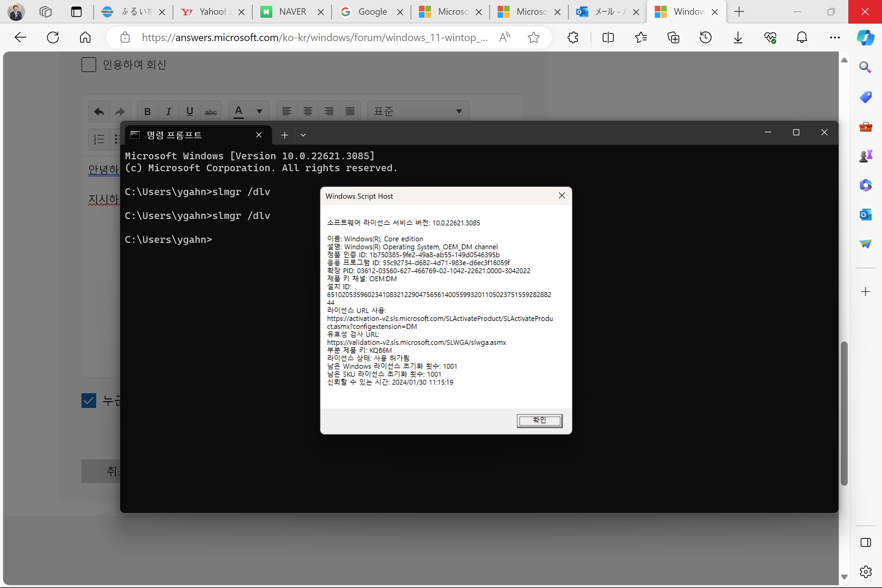Click the Edge back arrow
The width and height of the screenshot is (882, 588).
click(20, 37)
